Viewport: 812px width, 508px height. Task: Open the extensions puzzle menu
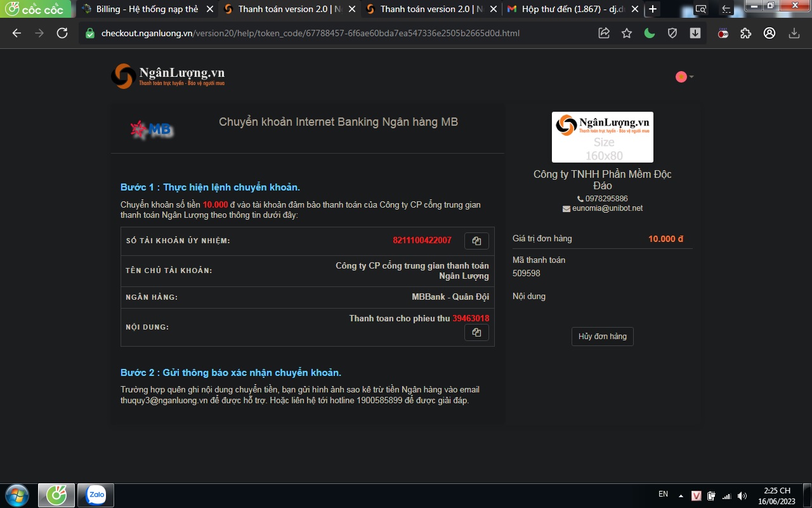tap(746, 33)
